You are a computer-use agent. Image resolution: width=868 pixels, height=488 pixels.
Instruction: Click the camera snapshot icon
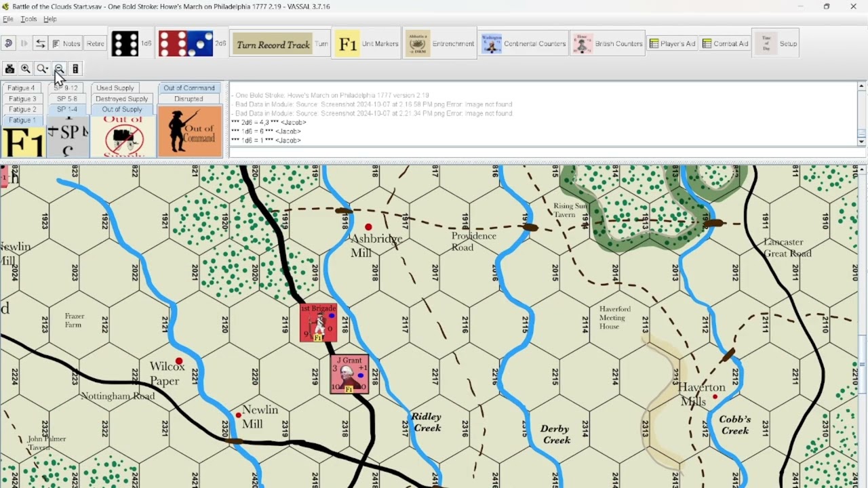click(x=9, y=68)
